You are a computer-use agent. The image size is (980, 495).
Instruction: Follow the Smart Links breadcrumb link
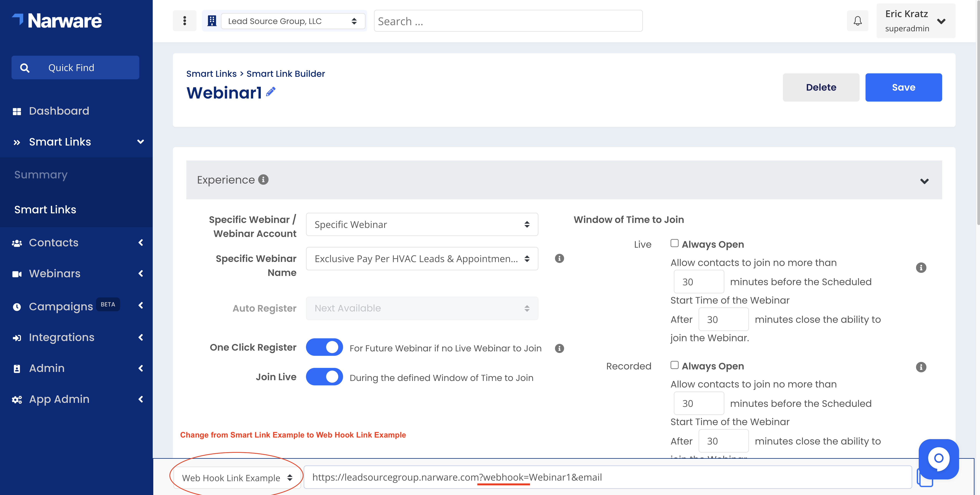[x=211, y=74]
